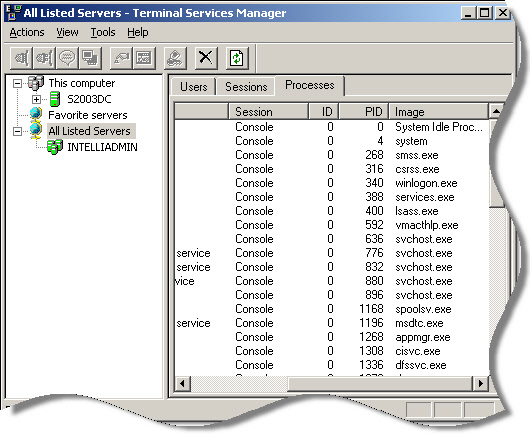Select the System Idle Proc... row
This screenshot has width=530, height=434.
[331, 127]
